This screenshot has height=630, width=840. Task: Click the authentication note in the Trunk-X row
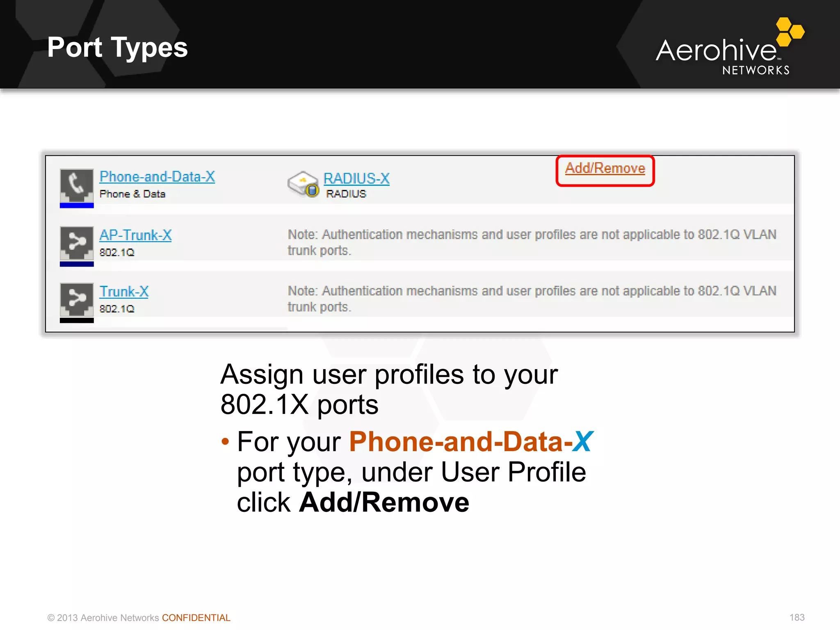point(532,299)
